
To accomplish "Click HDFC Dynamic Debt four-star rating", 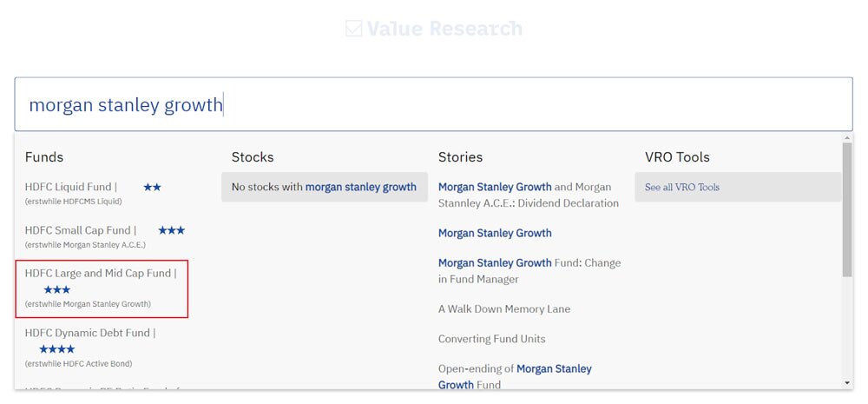I will 57,348.
